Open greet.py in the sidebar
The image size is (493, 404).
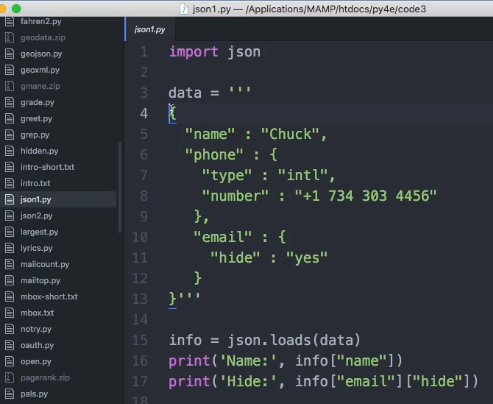click(x=36, y=119)
